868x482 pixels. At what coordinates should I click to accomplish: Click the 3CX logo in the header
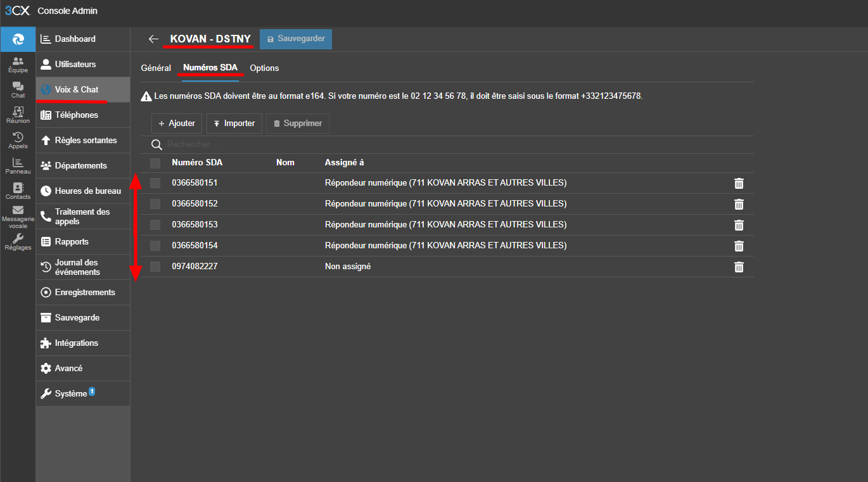pyautogui.click(x=17, y=11)
